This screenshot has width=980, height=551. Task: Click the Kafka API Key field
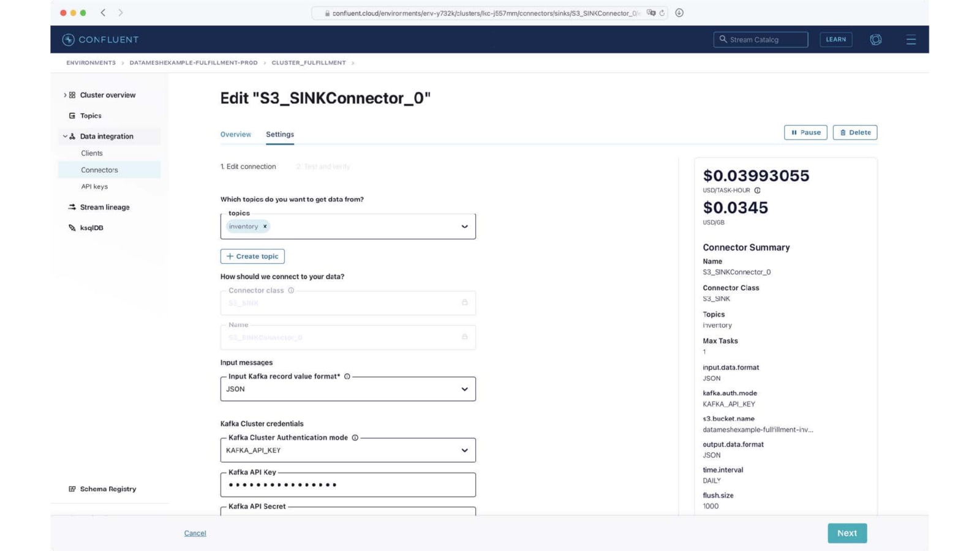click(x=348, y=485)
